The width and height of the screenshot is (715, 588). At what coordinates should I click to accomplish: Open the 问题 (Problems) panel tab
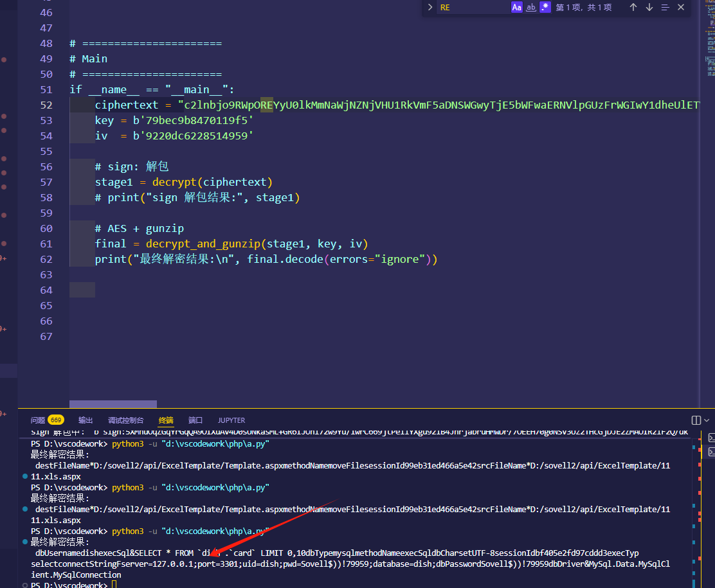click(38, 420)
